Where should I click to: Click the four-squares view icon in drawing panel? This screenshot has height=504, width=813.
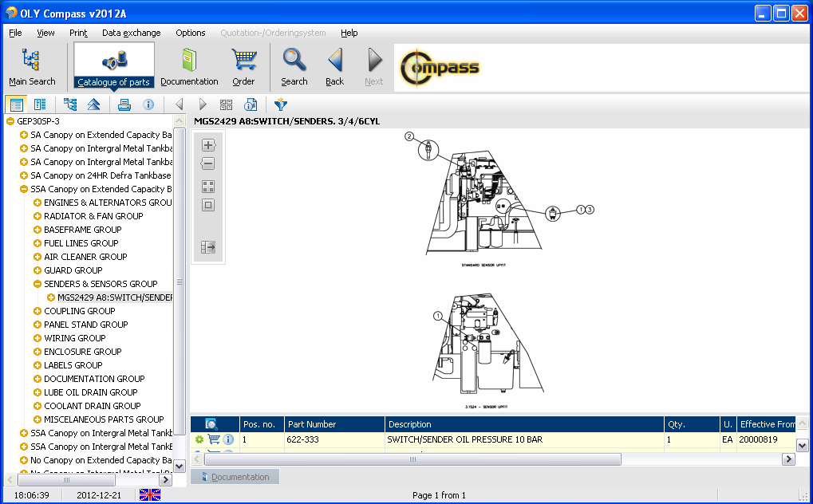tap(208, 187)
